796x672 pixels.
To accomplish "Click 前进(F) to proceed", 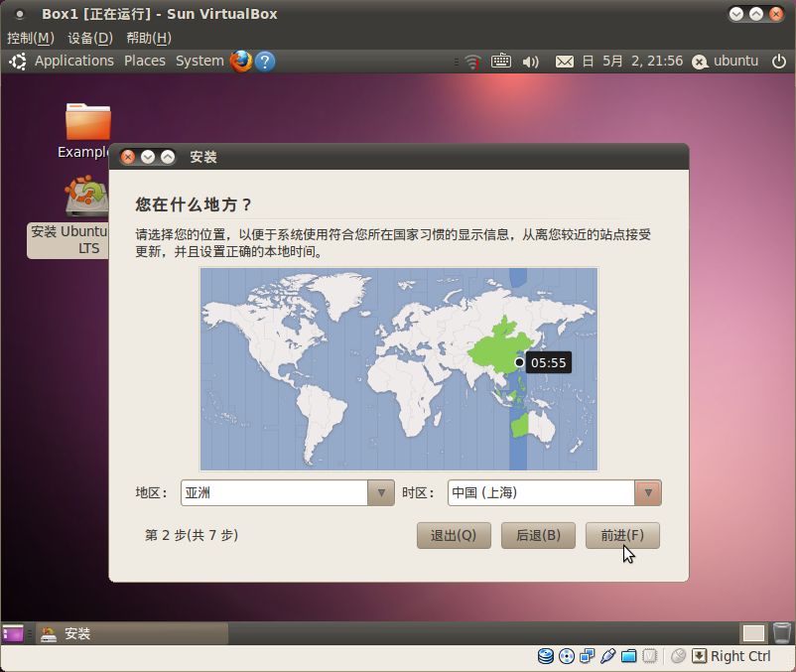I will coord(622,535).
